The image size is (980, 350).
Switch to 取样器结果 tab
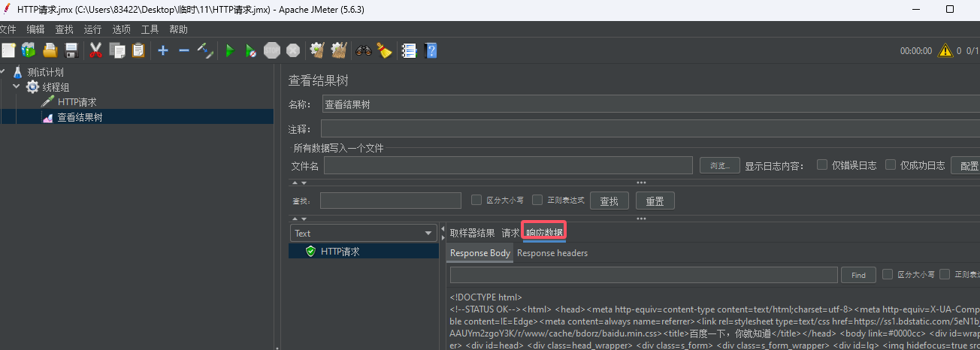coord(472,233)
